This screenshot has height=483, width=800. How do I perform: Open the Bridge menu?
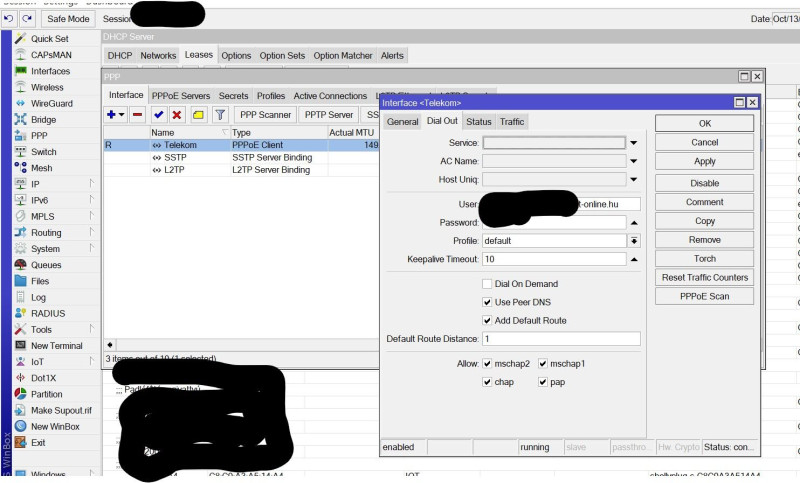click(x=43, y=120)
